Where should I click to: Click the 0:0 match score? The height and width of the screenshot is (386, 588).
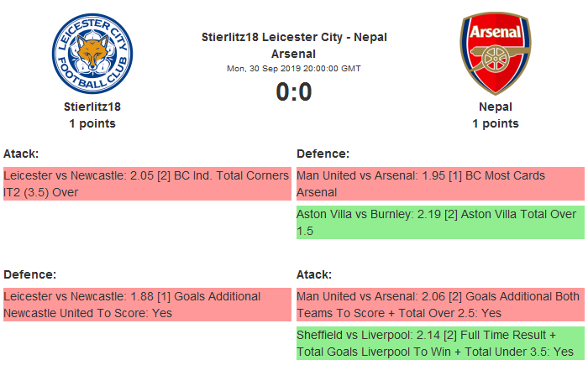(x=294, y=91)
